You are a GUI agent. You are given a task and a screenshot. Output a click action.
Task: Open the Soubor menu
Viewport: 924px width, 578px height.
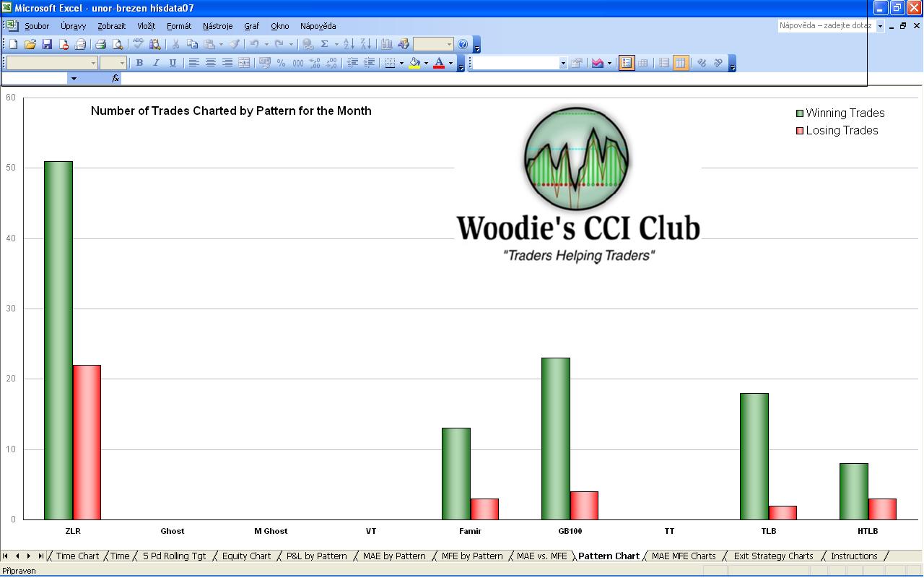point(37,26)
